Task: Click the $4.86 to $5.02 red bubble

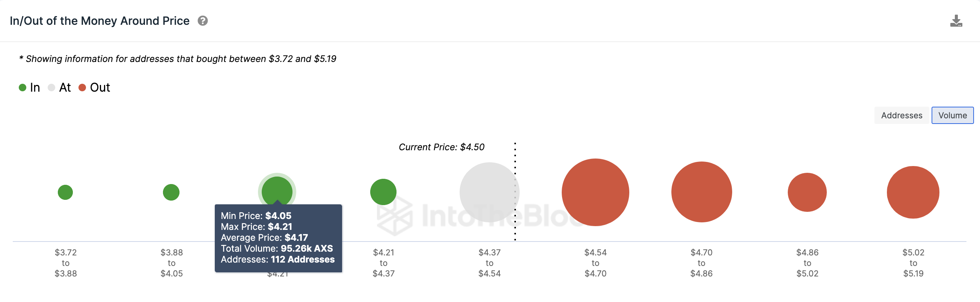Action: tap(807, 192)
